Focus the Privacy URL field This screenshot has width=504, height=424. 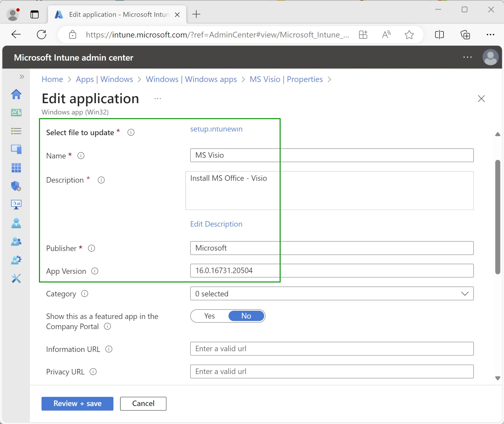[x=332, y=371]
